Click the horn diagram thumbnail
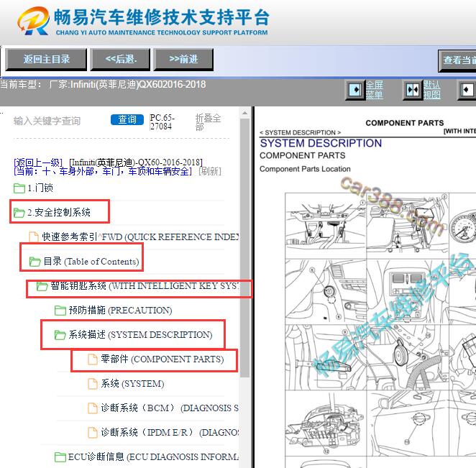The height and width of the screenshot is (468, 476). tap(408, 357)
